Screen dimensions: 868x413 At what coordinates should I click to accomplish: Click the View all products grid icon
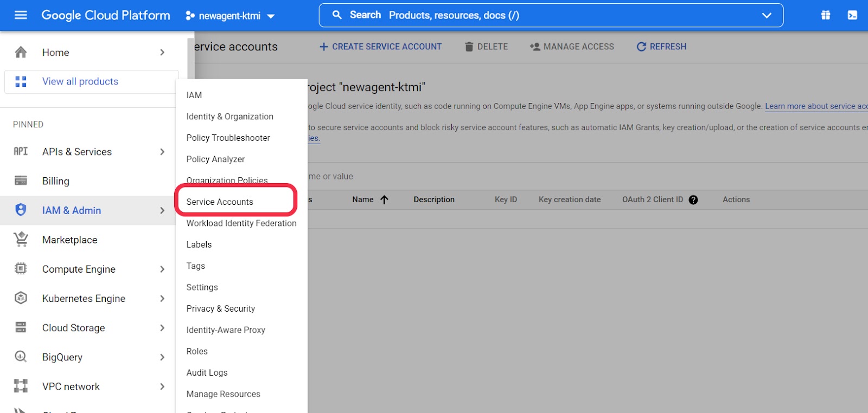[21, 81]
